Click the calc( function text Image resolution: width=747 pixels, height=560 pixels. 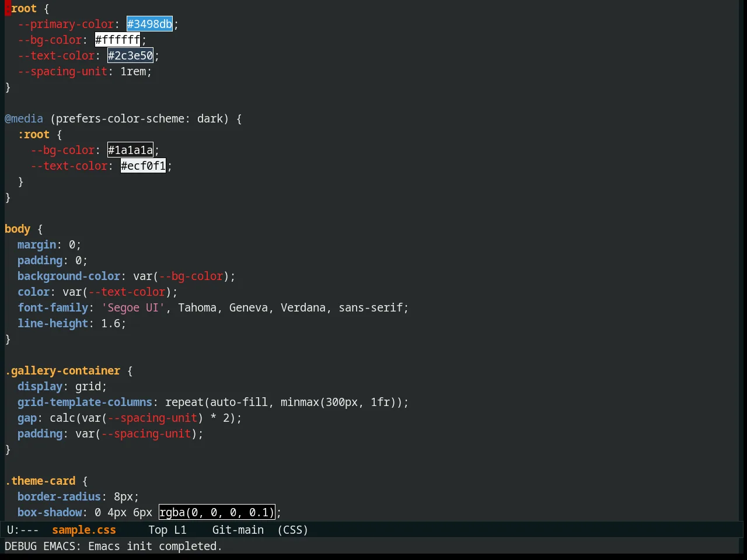(x=65, y=418)
